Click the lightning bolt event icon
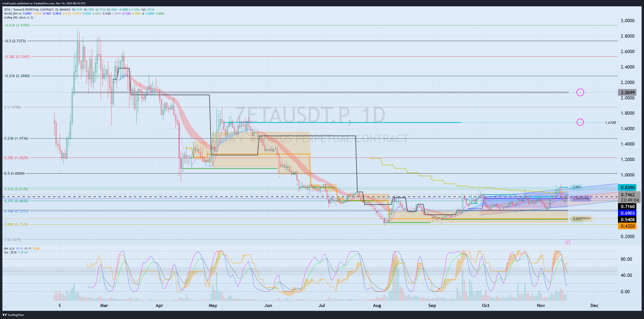 568,242
